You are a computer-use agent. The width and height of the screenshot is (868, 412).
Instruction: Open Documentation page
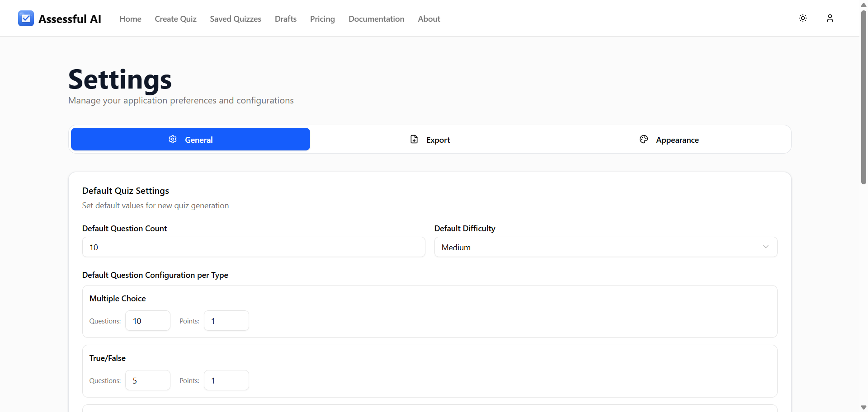376,19
